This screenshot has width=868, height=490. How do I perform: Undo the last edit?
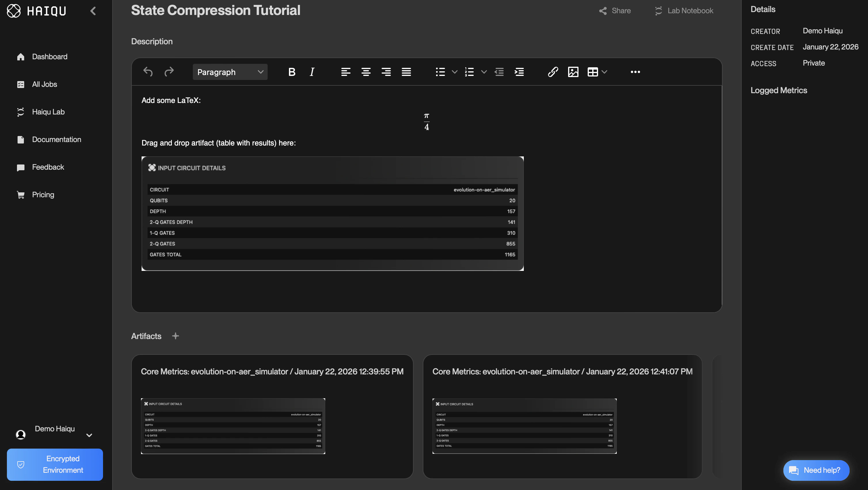point(148,72)
